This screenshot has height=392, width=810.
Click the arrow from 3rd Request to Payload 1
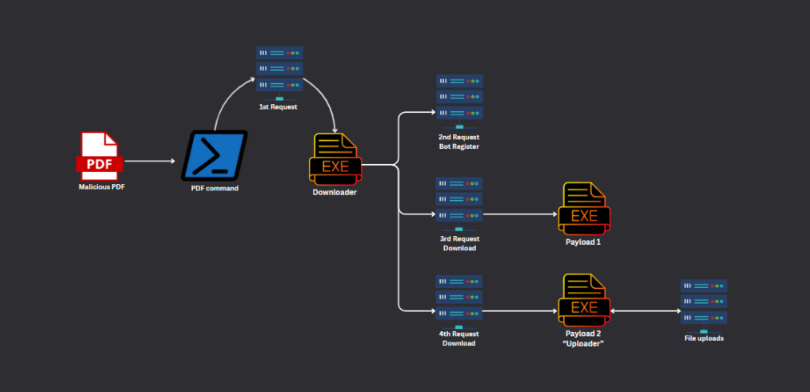click(x=520, y=214)
